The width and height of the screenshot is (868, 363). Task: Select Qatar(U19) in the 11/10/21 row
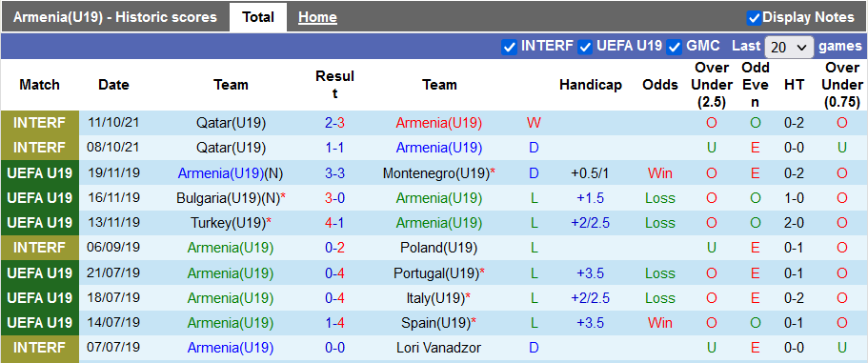tap(231, 123)
